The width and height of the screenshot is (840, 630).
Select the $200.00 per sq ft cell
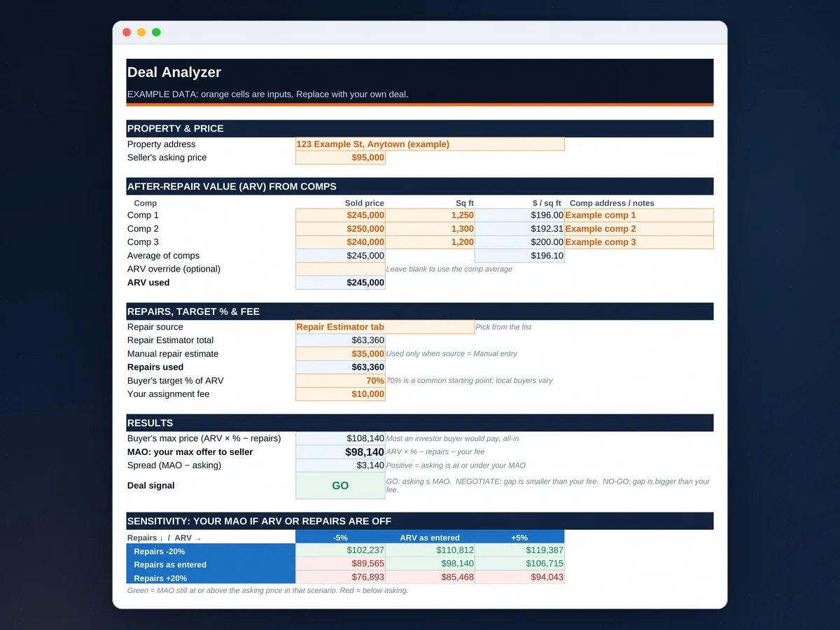click(519, 242)
